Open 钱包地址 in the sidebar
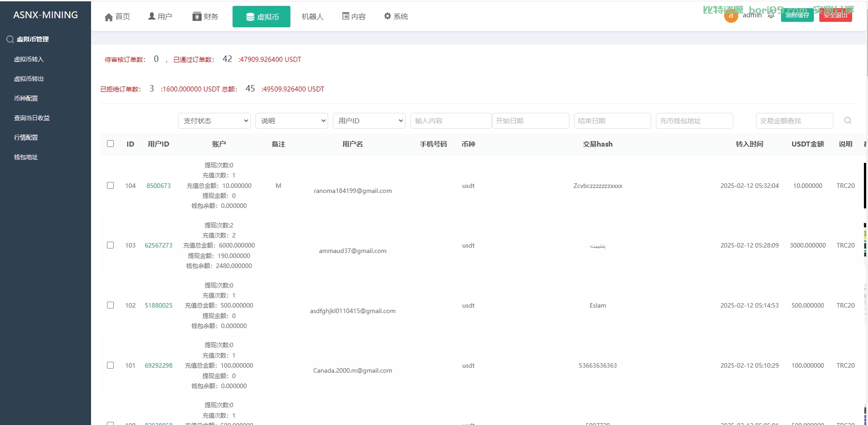This screenshot has width=868, height=425. pyautogui.click(x=26, y=157)
